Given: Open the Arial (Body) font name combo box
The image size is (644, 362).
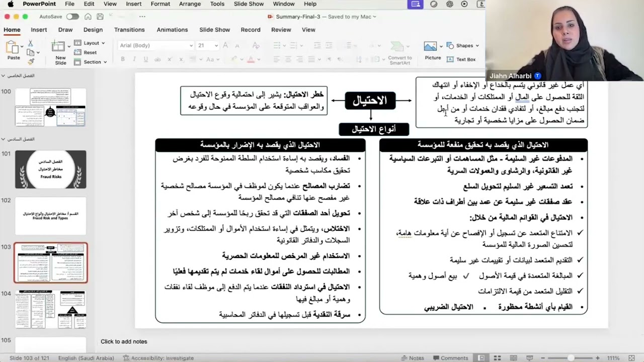Looking at the screenshot, I should (155, 45).
